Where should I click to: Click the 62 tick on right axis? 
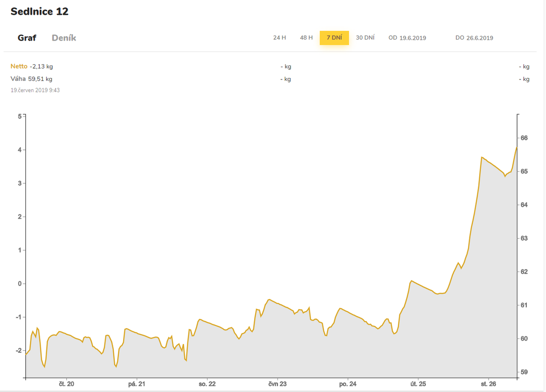(x=524, y=272)
